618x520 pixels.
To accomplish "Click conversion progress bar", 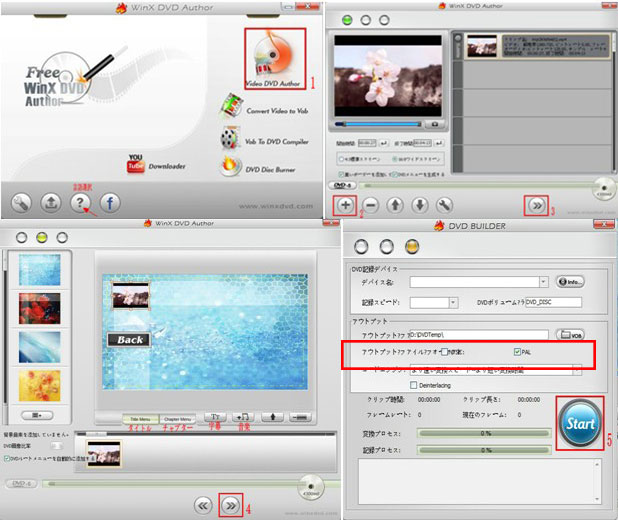I will pyautogui.click(x=485, y=433).
